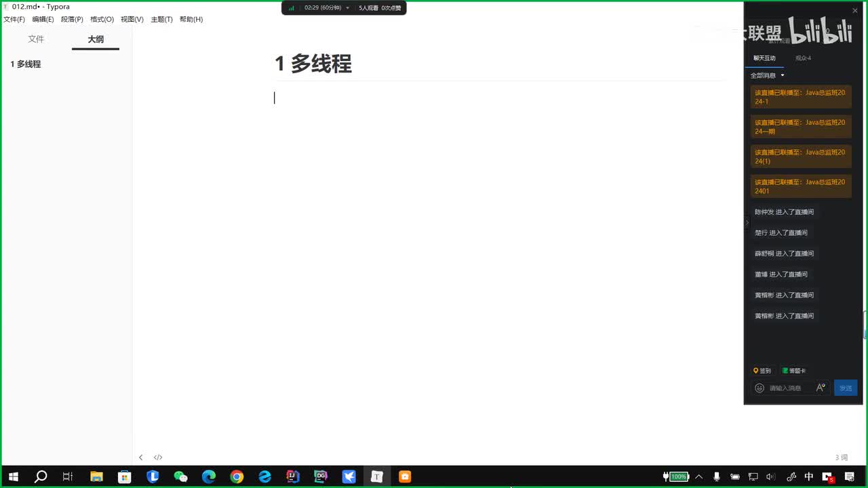
Task: Click the 5人观看 viewer count
Action: coord(368,8)
